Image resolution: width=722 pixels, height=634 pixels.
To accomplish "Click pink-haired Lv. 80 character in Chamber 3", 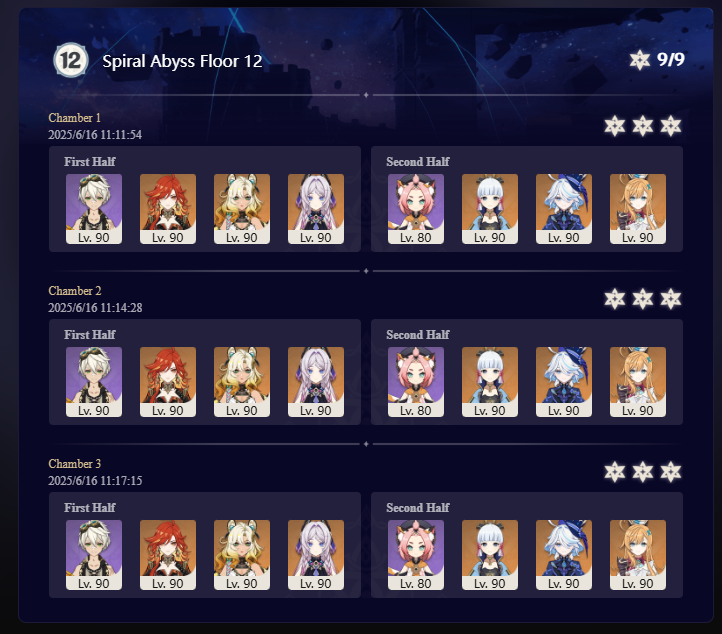I will [416, 555].
